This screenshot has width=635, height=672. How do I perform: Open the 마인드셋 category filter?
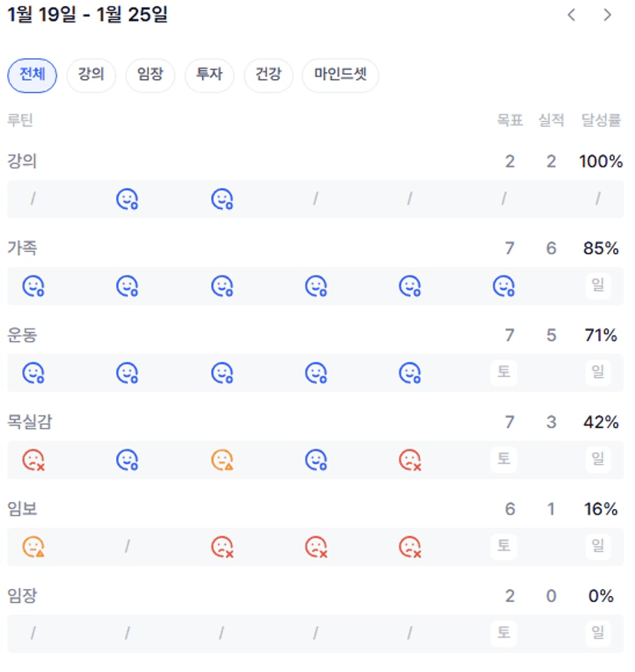(340, 75)
